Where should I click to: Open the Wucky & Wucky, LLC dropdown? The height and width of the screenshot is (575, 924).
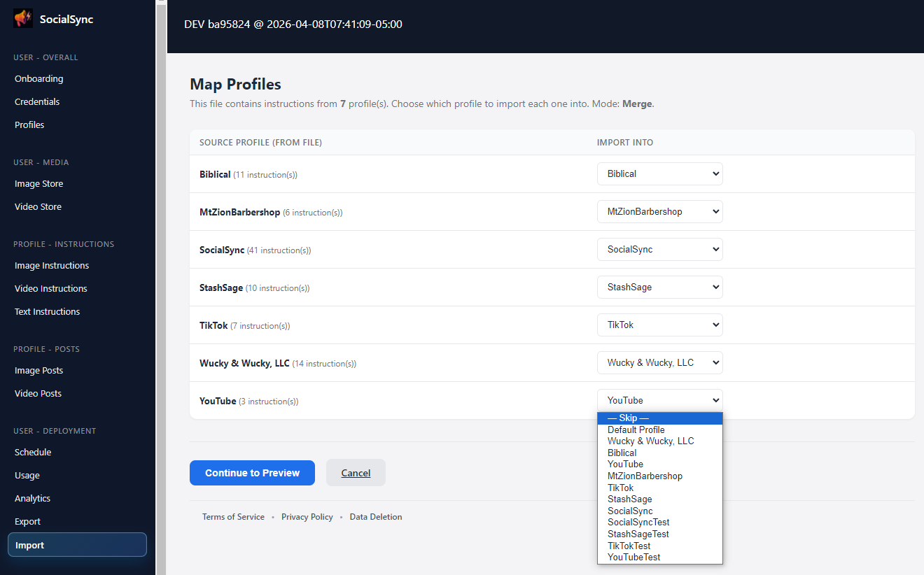coord(659,363)
